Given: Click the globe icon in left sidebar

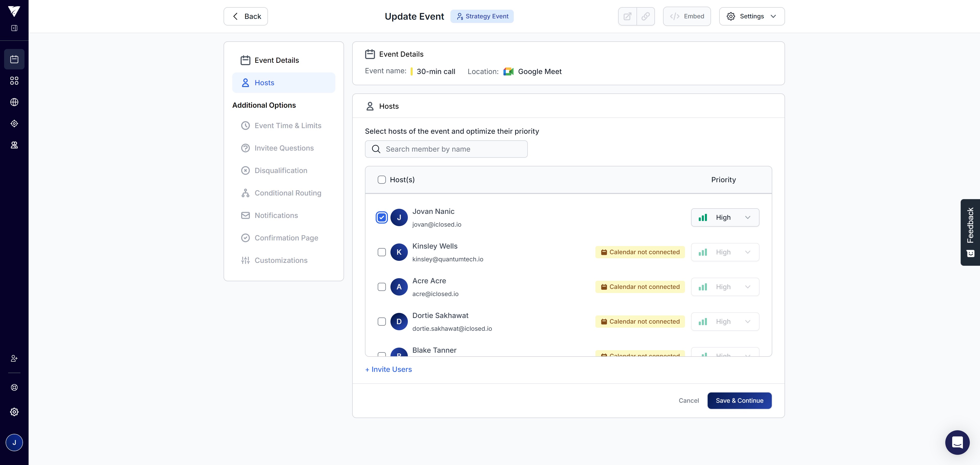Looking at the screenshot, I should [x=14, y=102].
